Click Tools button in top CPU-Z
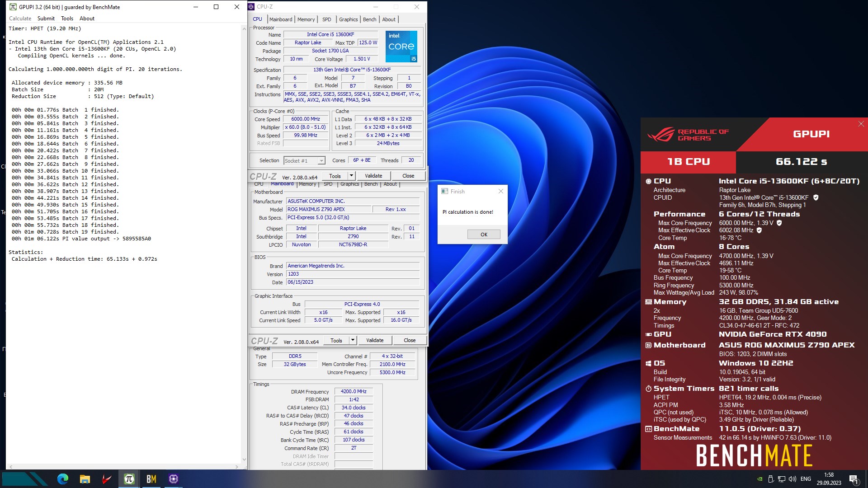Viewport: 868px width, 488px height. tap(335, 176)
